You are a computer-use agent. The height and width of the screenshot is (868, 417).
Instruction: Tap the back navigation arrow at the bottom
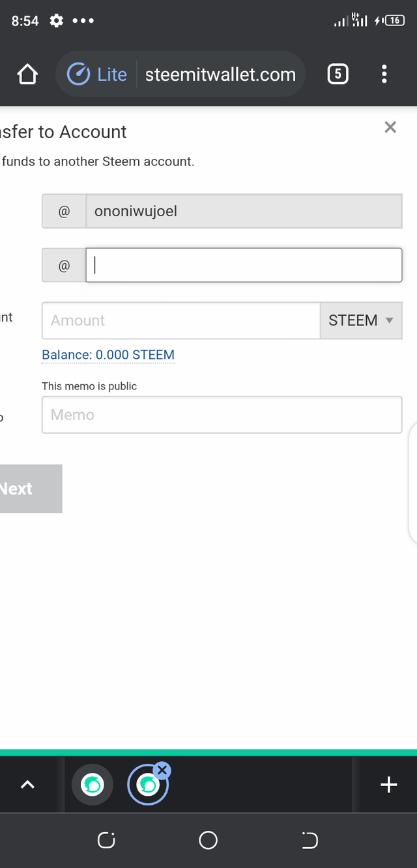click(309, 840)
